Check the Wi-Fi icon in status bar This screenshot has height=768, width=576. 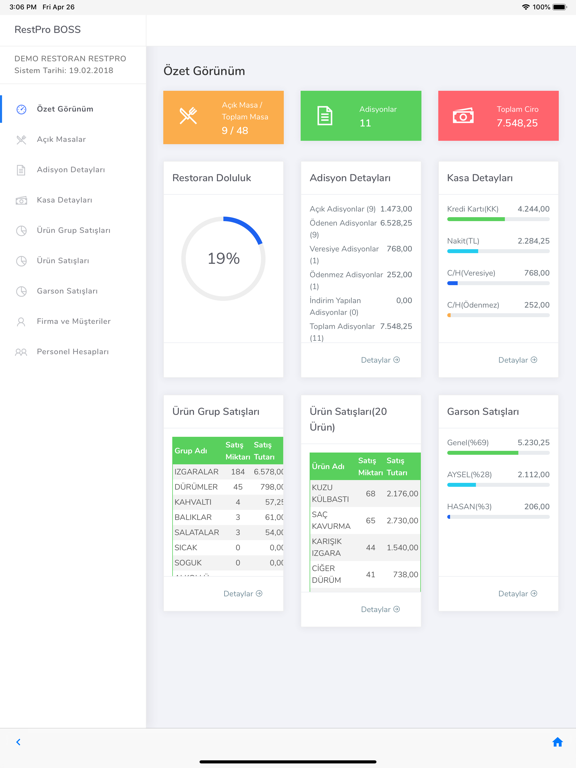[x=526, y=7]
